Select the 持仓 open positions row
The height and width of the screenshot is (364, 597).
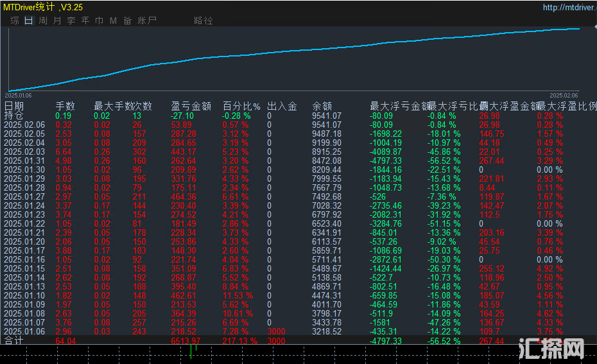[x=14, y=116]
